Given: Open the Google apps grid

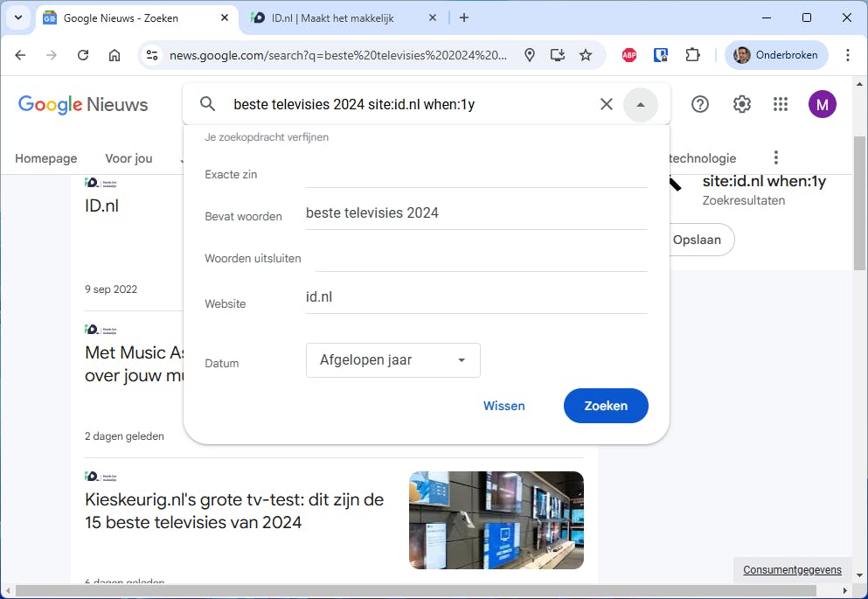Looking at the screenshot, I should pos(780,104).
